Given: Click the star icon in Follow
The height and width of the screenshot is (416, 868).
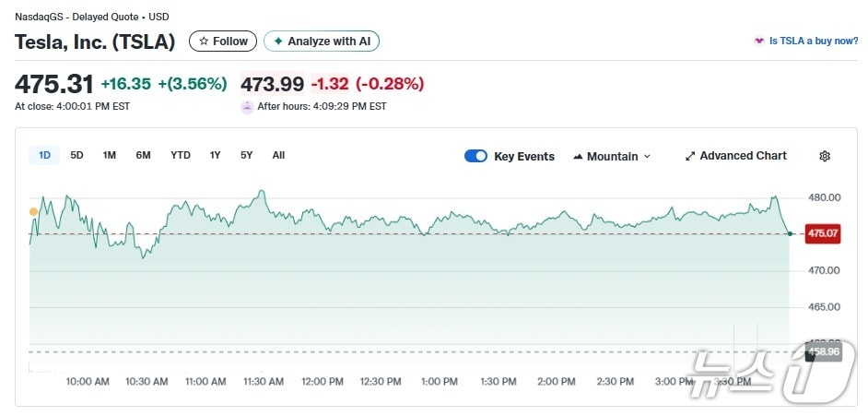Looking at the screenshot, I should 204,42.
